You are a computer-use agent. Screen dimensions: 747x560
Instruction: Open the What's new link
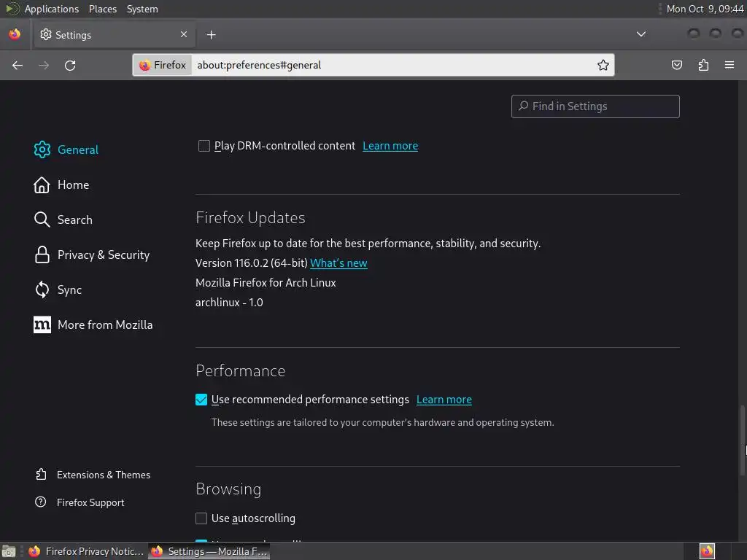(338, 262)
